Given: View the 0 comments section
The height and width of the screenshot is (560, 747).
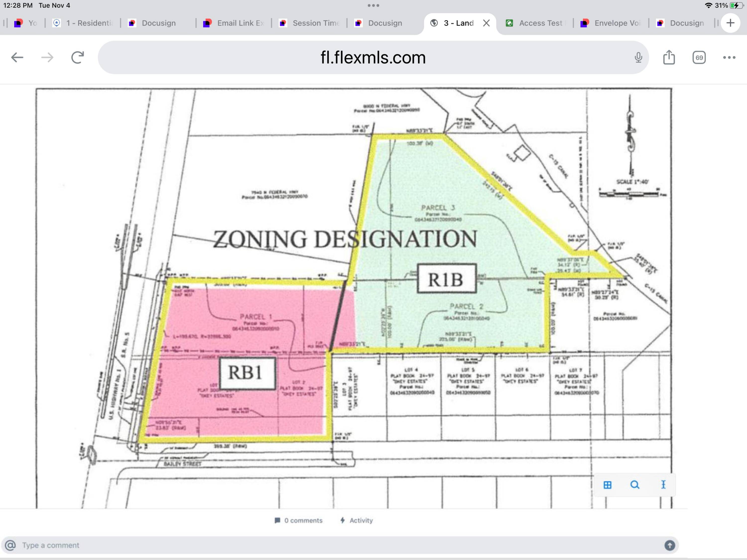Looking at the screenshot, I should tap(299, 520).
